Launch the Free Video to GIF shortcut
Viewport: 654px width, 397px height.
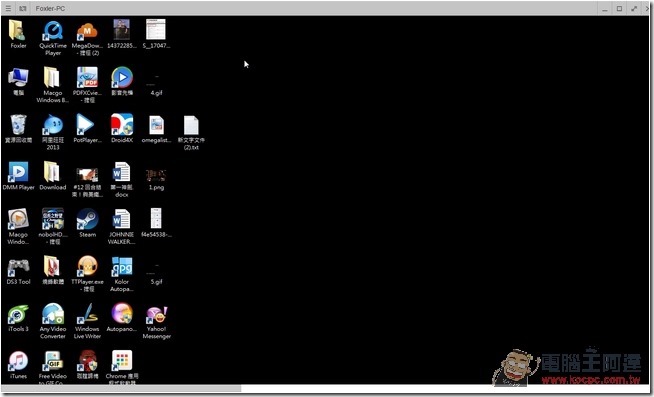[53, 361]
